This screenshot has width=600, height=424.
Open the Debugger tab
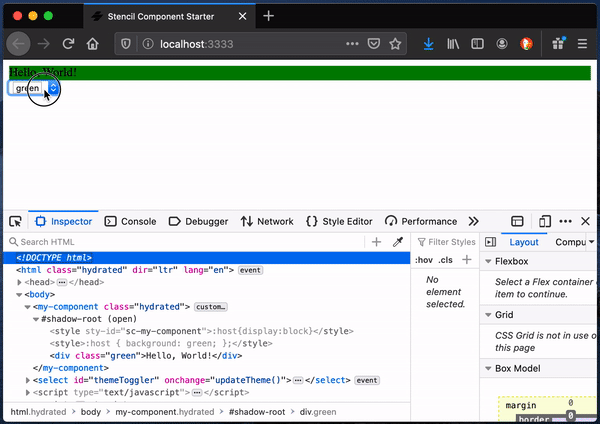tap(198, 221)
